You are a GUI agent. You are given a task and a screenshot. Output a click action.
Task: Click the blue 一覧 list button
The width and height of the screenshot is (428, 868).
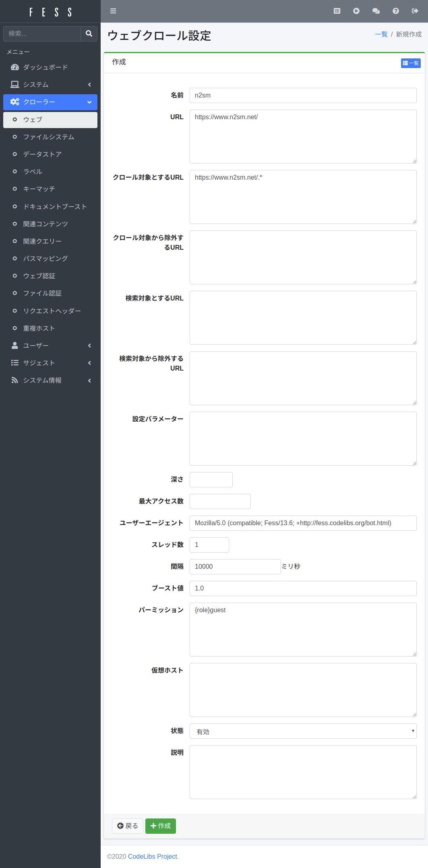[410, 63]
